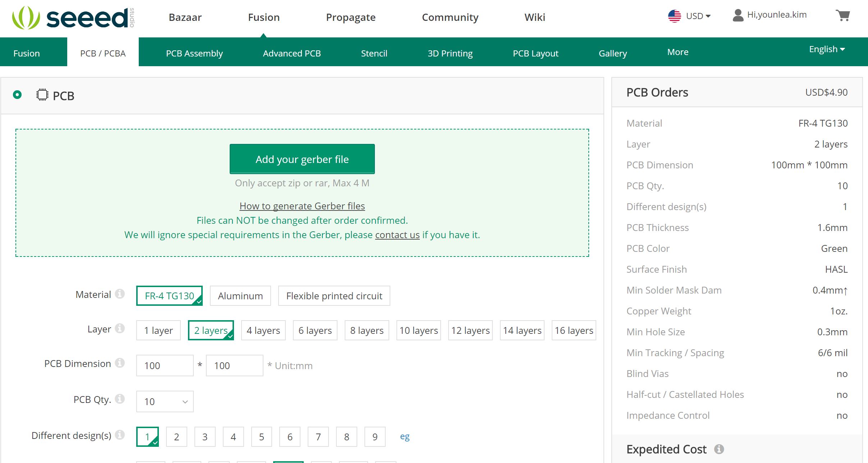The width and height of the screenshot is (868, 463).
Task: Show info for Layer option
Action: pyautogui.click(x=120, y=328)
